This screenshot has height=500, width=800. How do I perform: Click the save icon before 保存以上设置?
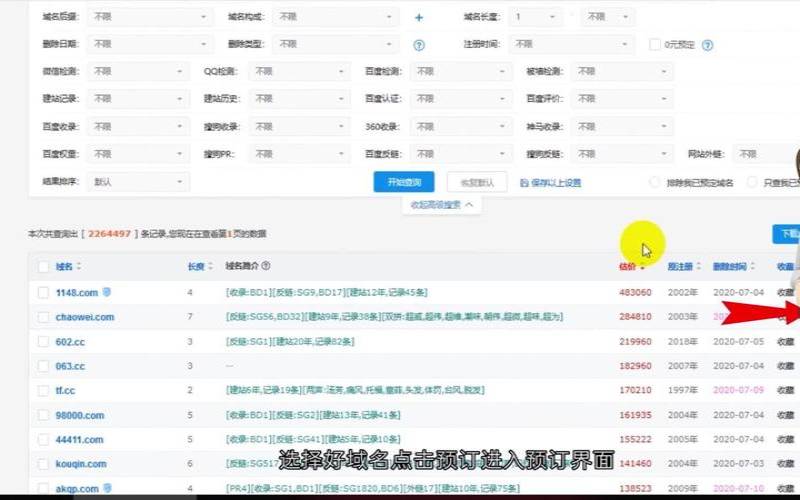(524, 183)
